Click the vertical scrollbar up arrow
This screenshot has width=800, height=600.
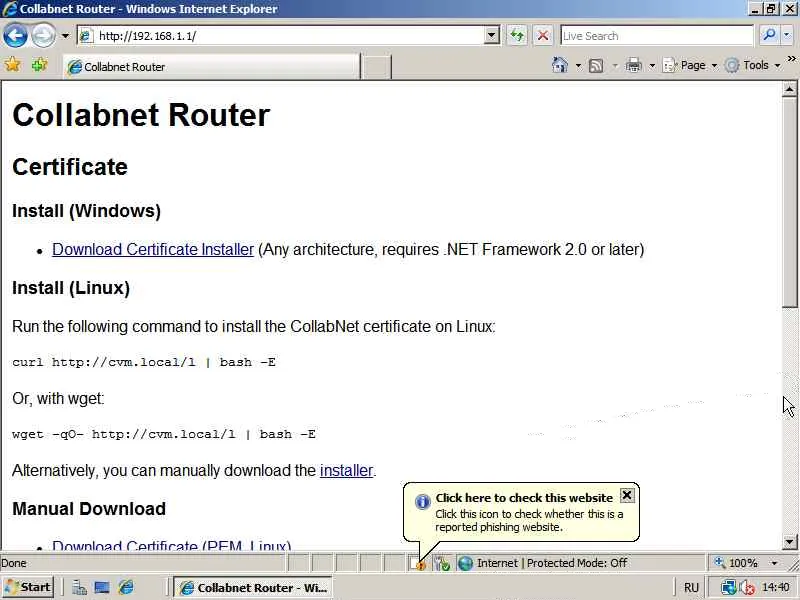pyautogui.click(x=789, y=89)
